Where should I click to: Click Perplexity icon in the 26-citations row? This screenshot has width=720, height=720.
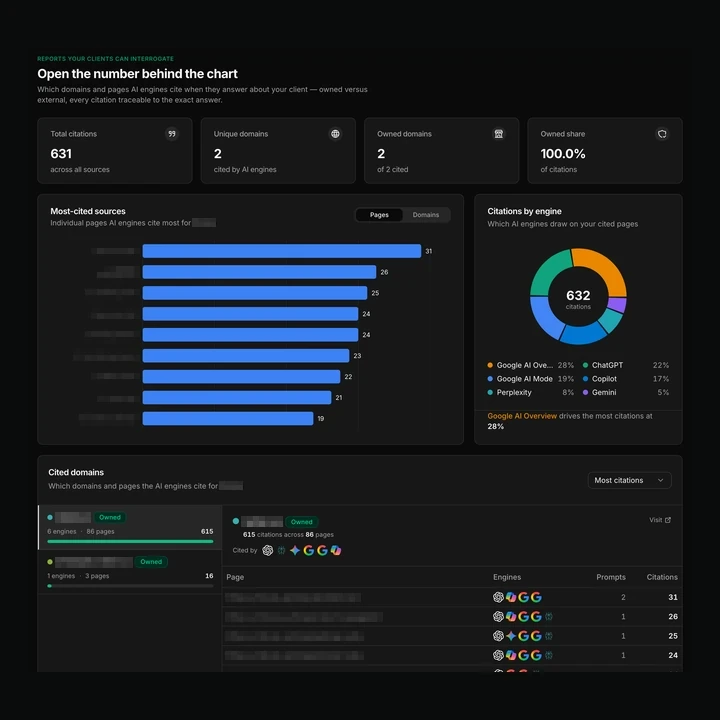click(549, 616)
